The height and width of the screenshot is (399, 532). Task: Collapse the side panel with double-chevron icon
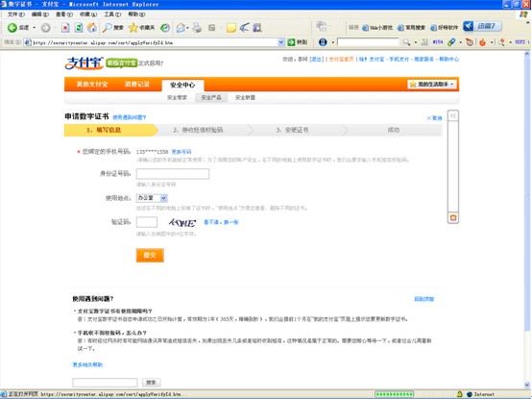click(x=453, y=116)
